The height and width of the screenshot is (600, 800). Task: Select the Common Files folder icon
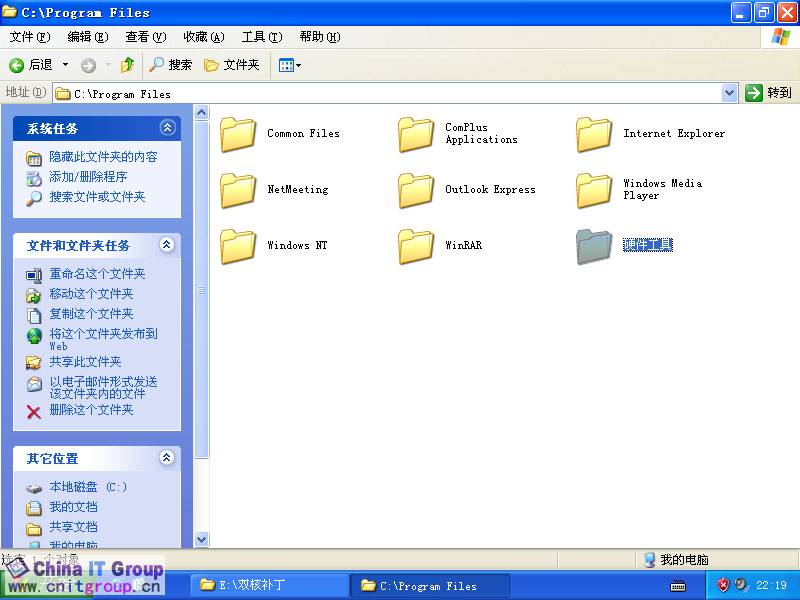[238, 134]
